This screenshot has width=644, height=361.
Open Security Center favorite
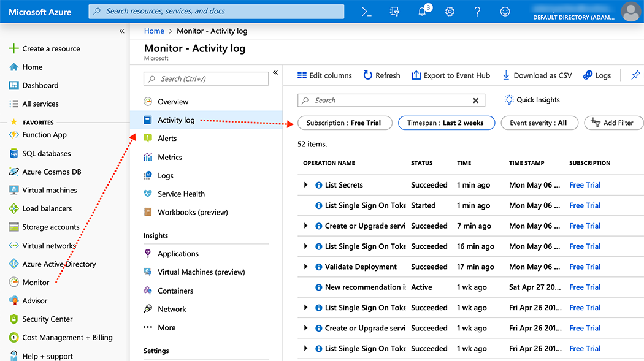point(41,319)
